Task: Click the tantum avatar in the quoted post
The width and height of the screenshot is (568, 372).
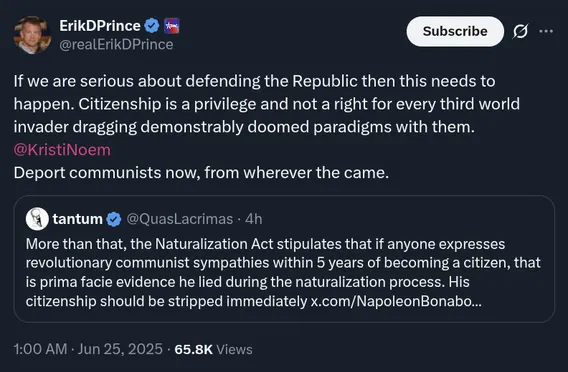Action: 37,219
